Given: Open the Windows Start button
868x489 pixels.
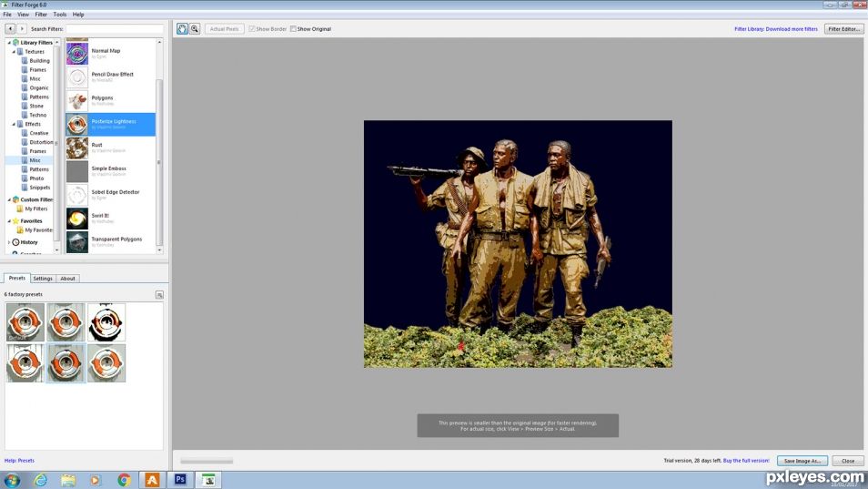Looking at the screenshot, I should click(x=12, y=480).
